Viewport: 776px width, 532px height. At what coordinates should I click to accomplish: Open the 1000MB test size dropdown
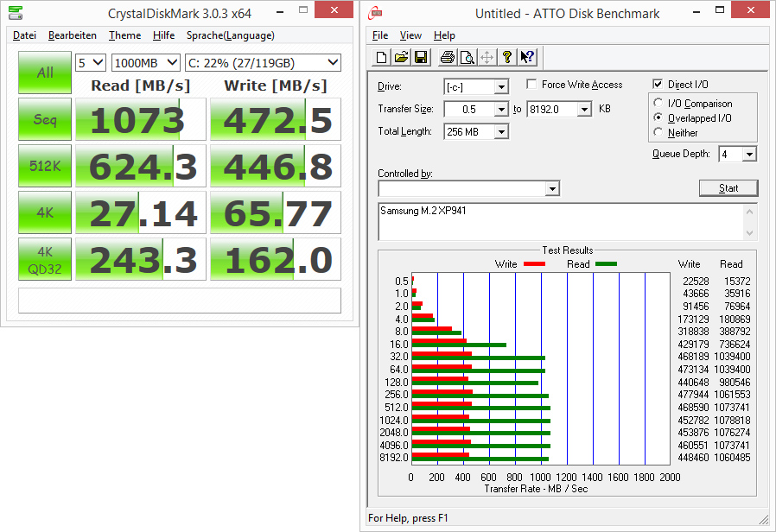145,63
